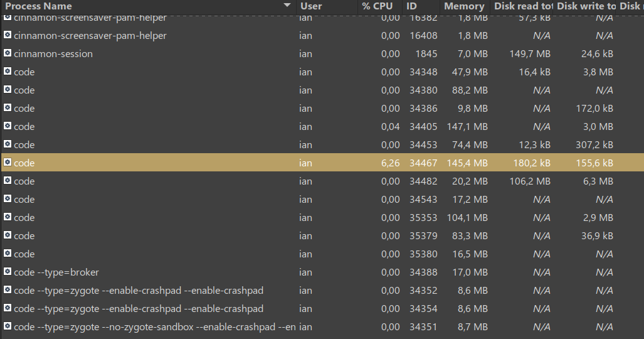Select the code --type=zygote --no-zygote-sandbox process
This screenshot has height=339, width=644.
point(155,327)
